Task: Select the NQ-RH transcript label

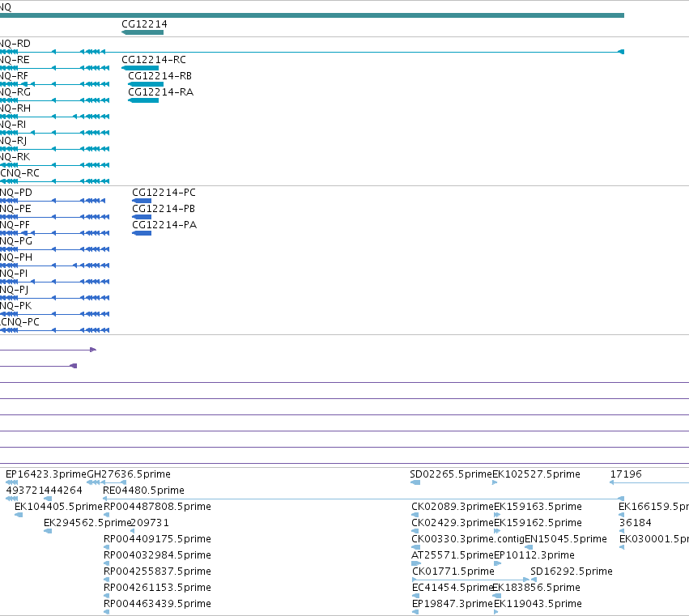Action: pos(15,108)
